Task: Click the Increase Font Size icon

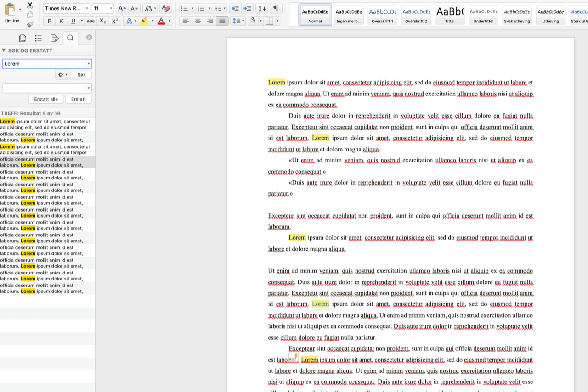Action: tap(121, 8)
